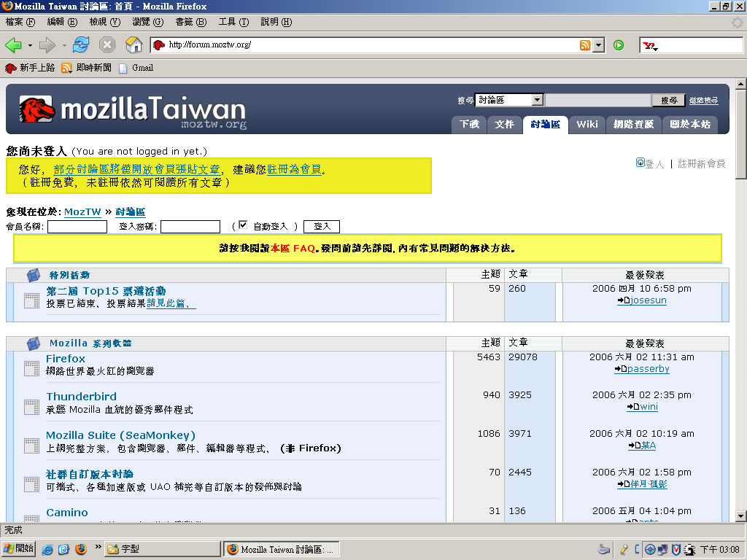This screenshot has height=560, width=747.
Task: Click the 會員名稱 username input field
Action: pyautogui.click(x=77, y=227)
